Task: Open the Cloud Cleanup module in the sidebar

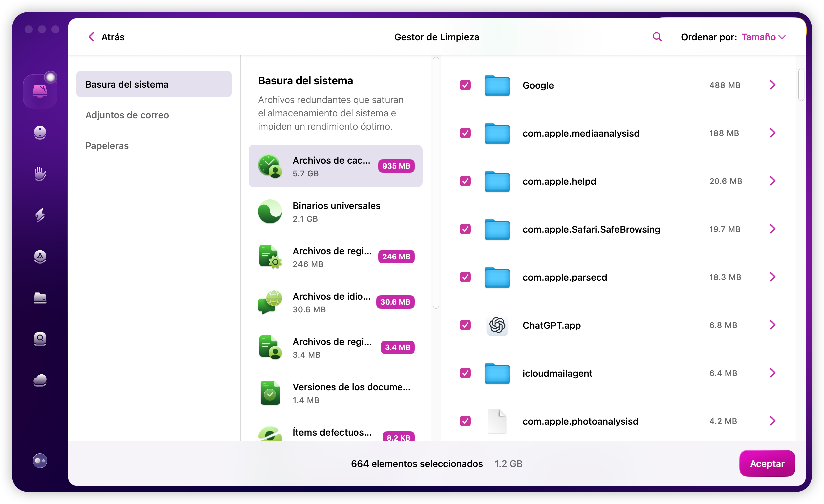Action: tap(40, 380)
